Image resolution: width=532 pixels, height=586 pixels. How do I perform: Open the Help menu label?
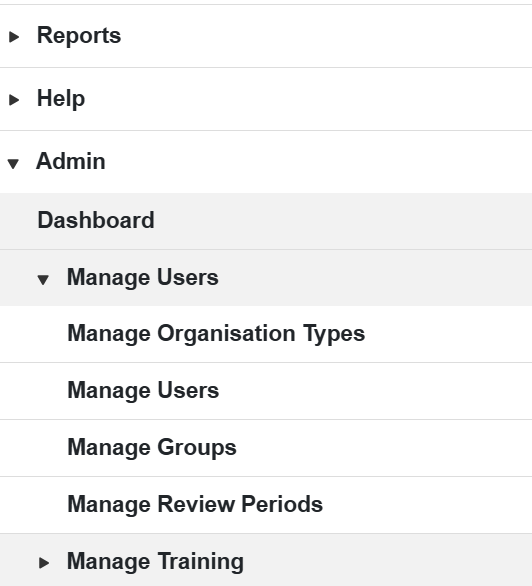click(61, 99)
